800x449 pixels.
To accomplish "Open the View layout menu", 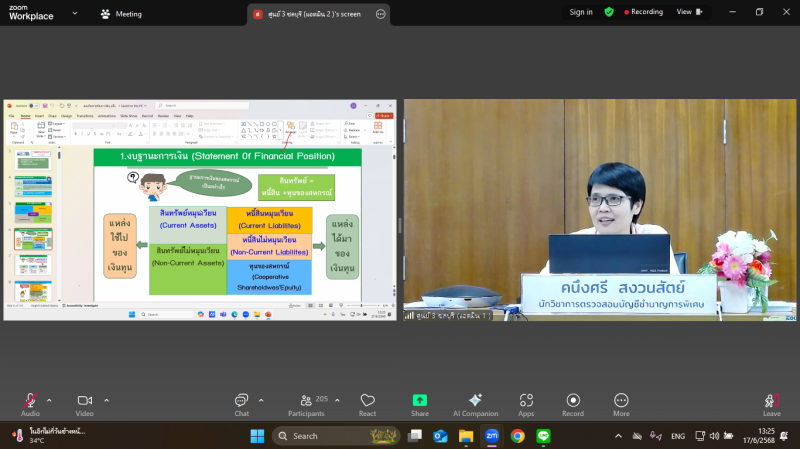I will (689, 12).
